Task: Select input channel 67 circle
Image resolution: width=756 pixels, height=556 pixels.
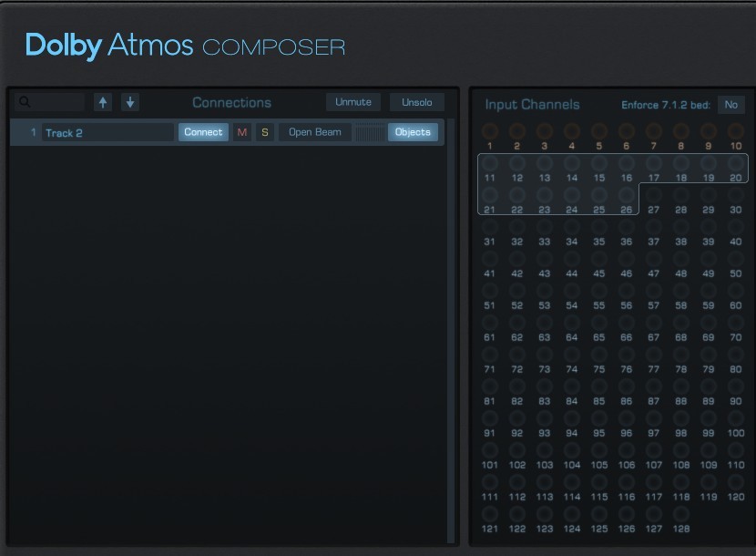Action: pos(654,323)
